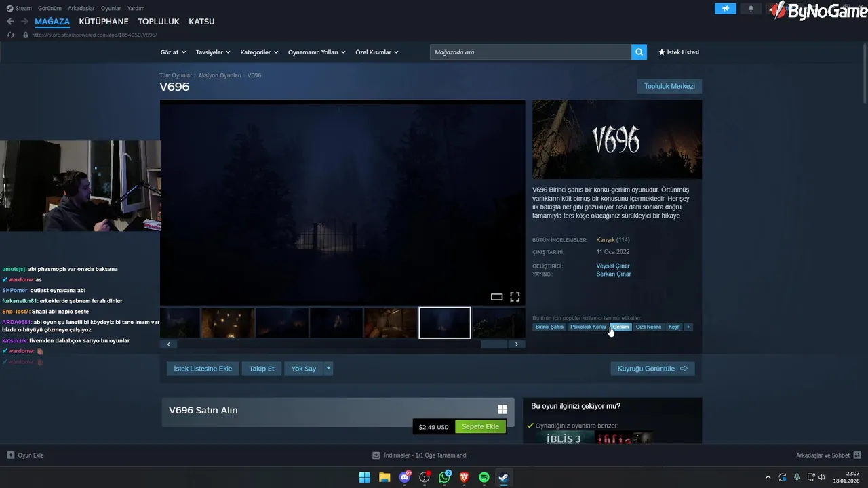Open publisher Serkan Çınar link
868x488 pixels.
tap(614, 274)
